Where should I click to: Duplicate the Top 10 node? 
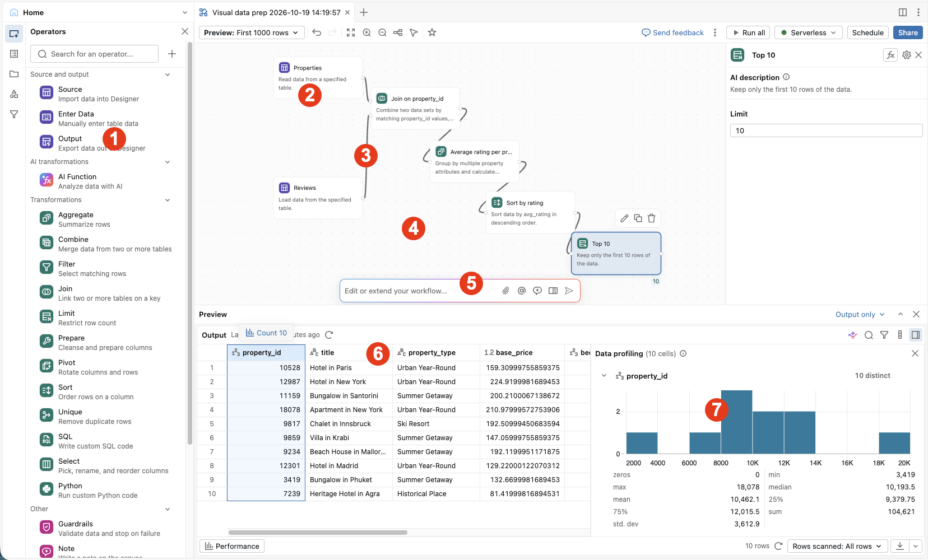point(638,218)
